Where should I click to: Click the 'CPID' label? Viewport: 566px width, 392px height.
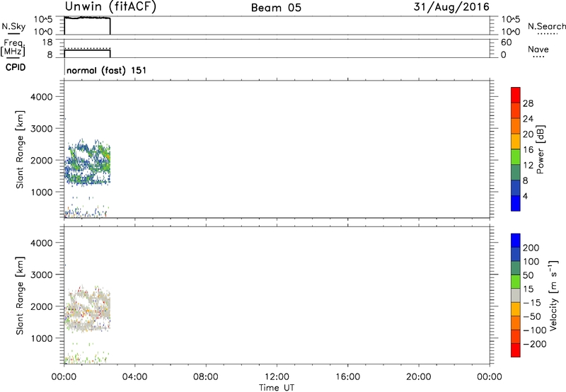(16, 67)
